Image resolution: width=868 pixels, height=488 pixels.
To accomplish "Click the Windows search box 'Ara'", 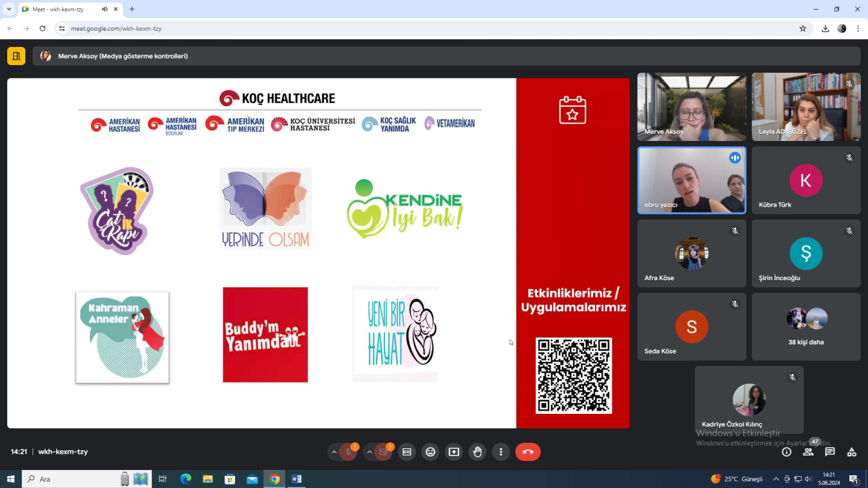I will 87,479.
